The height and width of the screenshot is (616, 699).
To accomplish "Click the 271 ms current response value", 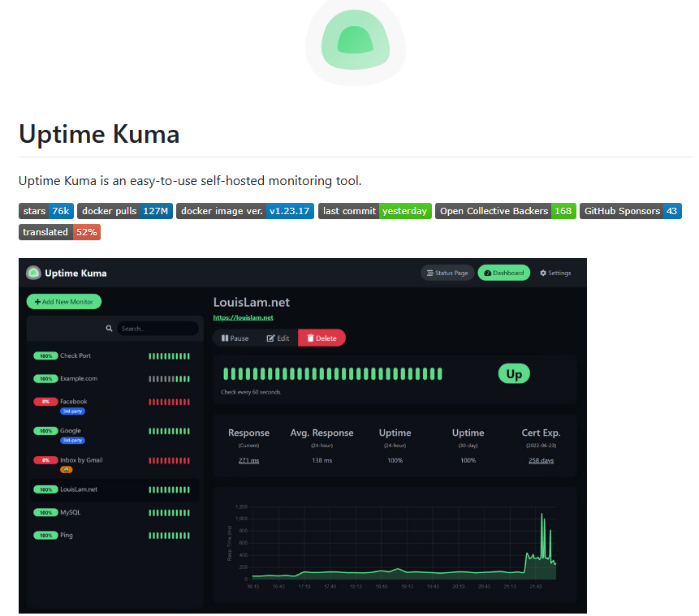I will 248,460.
